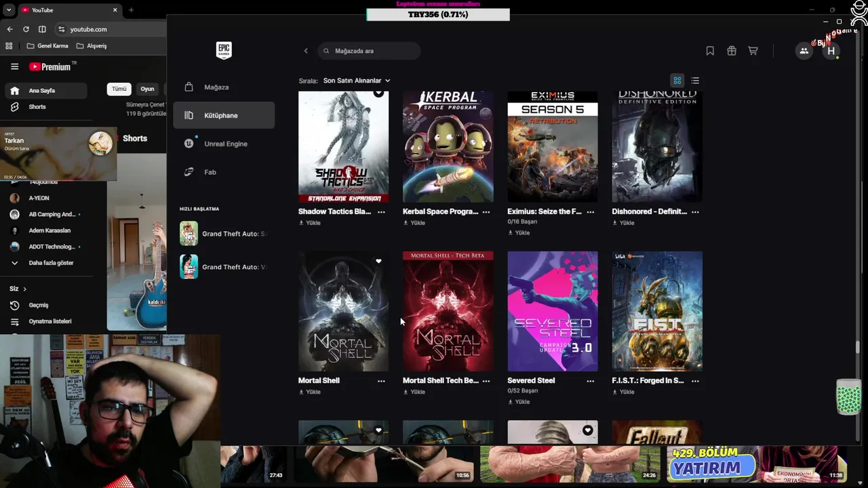Screen dimensions: 868x488
Task: Open Severed Steel options menu
Action: [590, 381]
